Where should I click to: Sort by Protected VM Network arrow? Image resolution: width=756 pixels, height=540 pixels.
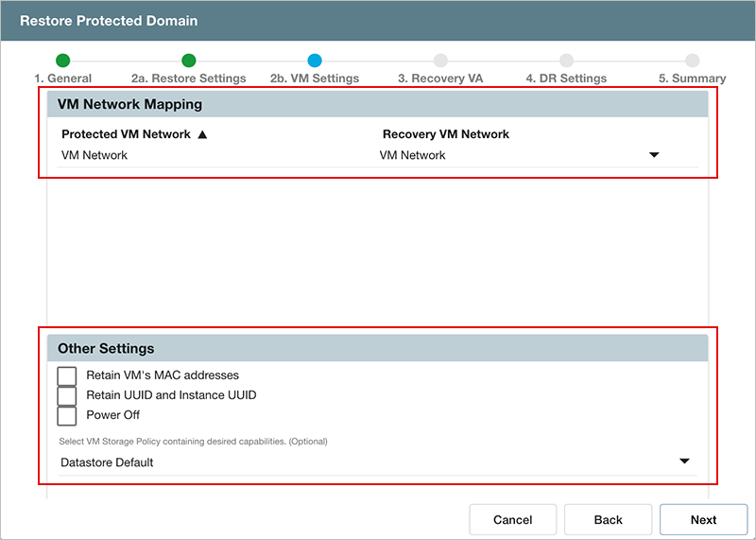[201, 134]
